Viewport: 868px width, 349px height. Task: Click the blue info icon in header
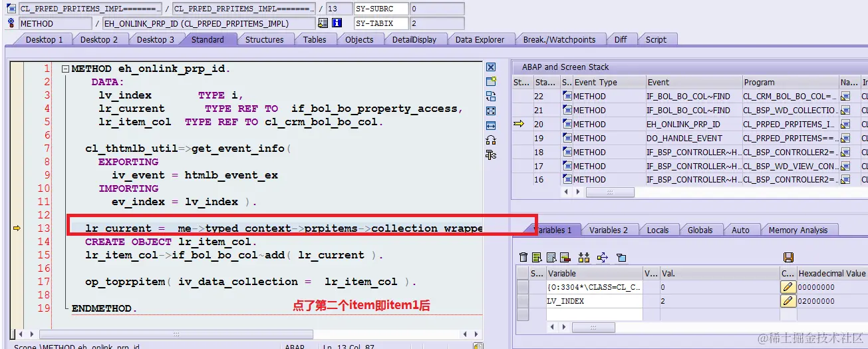click(x=337, y=23)
